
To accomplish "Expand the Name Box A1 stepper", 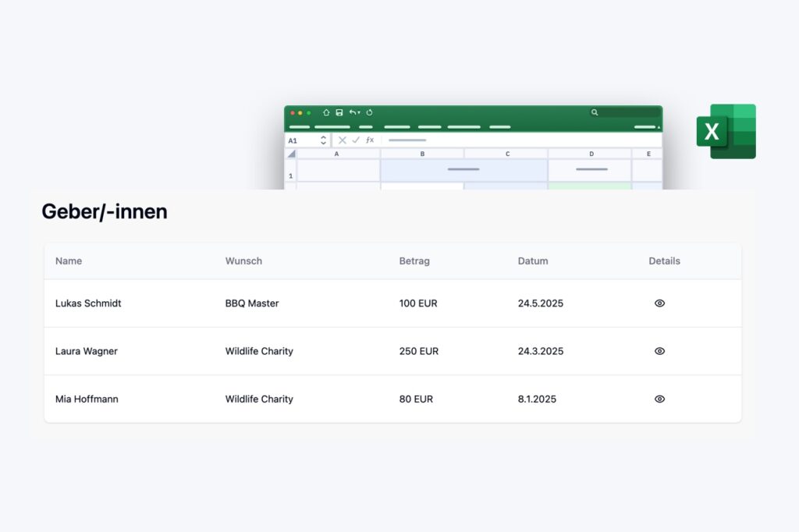I will [x=323, y=140].
